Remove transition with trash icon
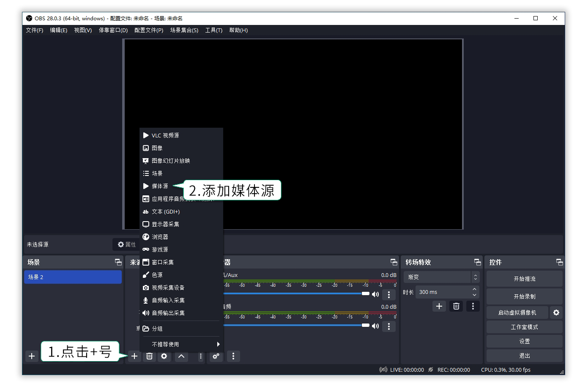The image size is (577, 392). [456, 306]
